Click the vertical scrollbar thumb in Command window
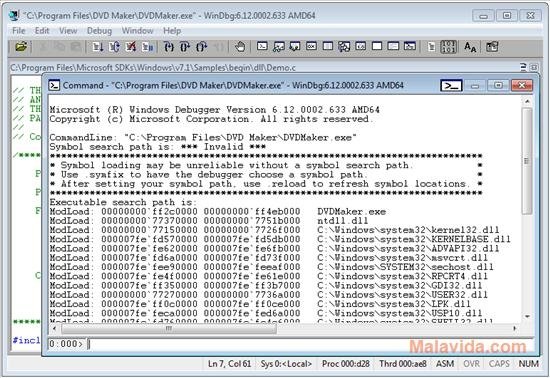This screenshot has width=550, height=378. tap(527, 161)
